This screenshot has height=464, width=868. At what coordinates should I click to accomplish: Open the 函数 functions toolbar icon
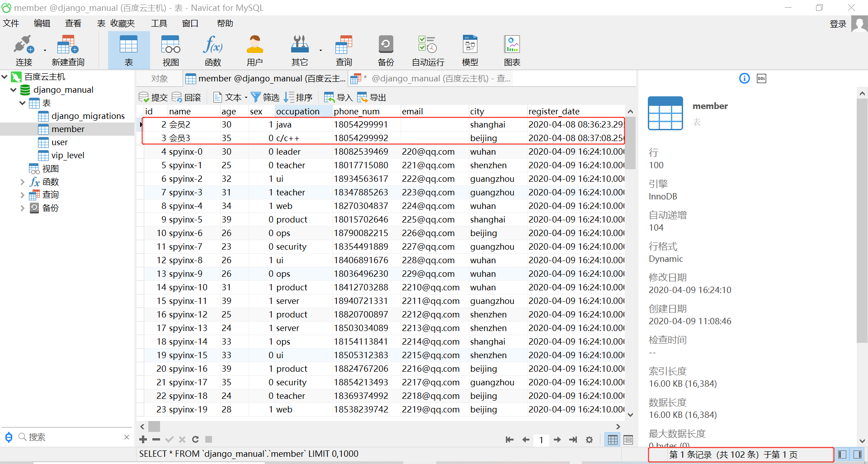tap(212, 50)
